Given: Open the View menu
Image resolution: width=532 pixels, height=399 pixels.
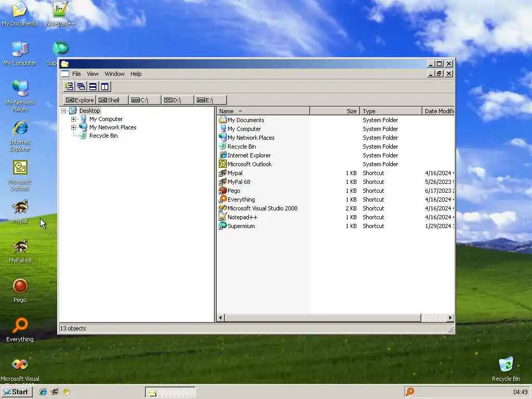Looking at the screenshot, I should (92, 74).
